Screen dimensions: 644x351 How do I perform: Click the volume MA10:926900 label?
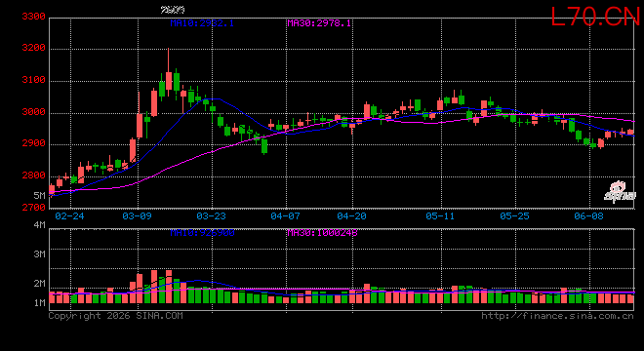click(202, 233)
